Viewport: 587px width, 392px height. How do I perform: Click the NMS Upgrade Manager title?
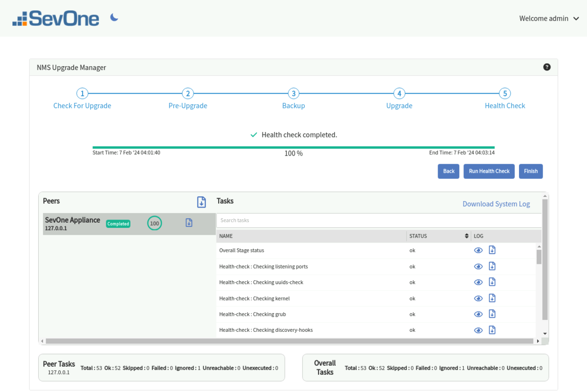pyautogui.click(x=71, y=67)
